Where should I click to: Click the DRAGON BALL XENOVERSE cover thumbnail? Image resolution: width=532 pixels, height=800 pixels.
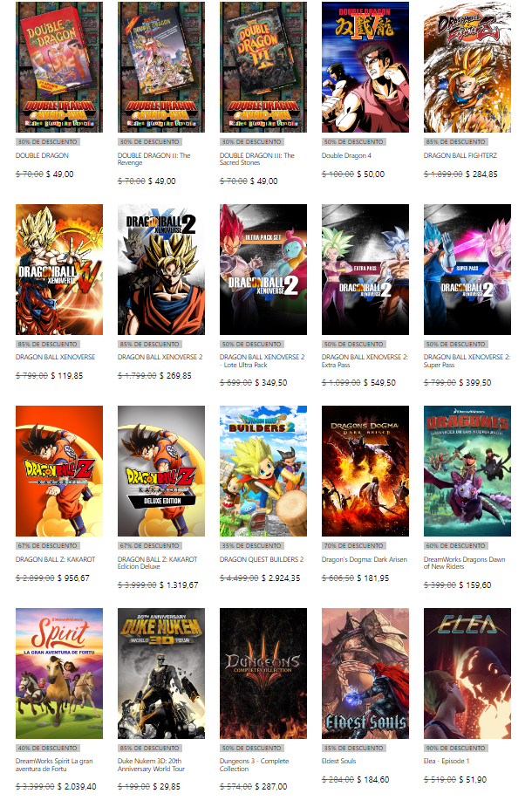[59, 270]
